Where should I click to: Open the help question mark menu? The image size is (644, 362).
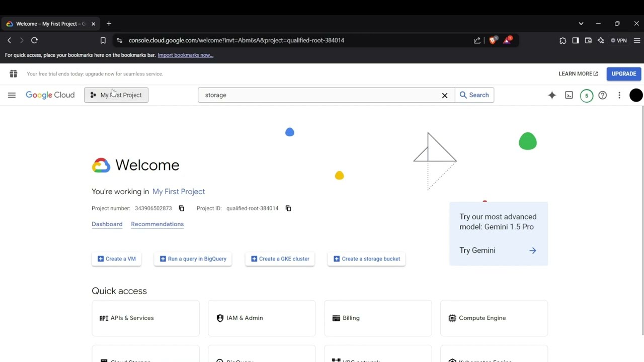tap(602, 95)
